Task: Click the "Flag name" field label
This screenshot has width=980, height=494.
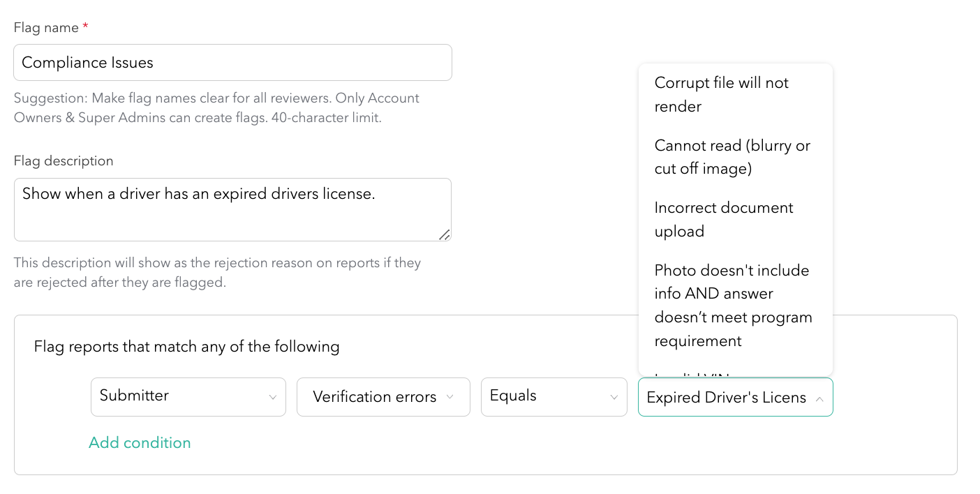Action: click(x=46, y=28)
